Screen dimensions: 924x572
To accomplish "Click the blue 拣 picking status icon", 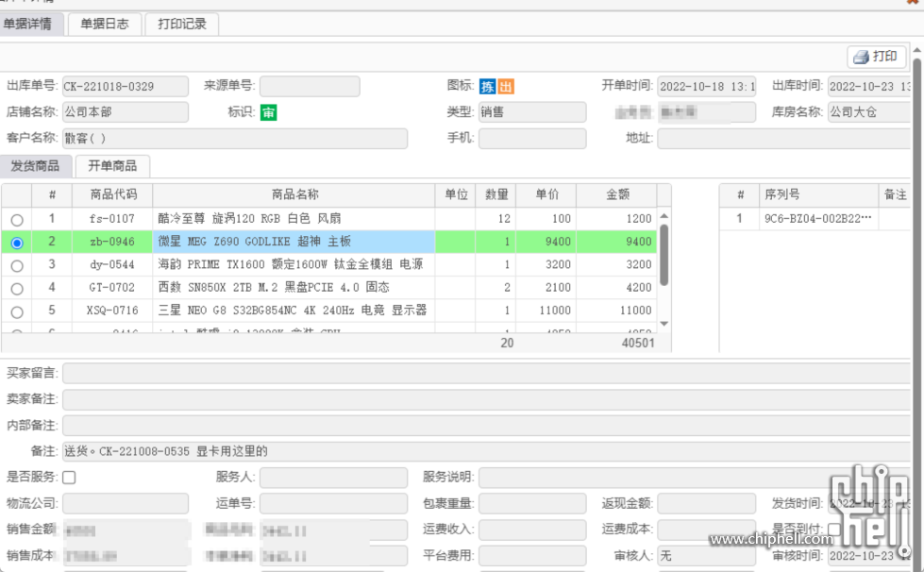I will pos(488,85).
